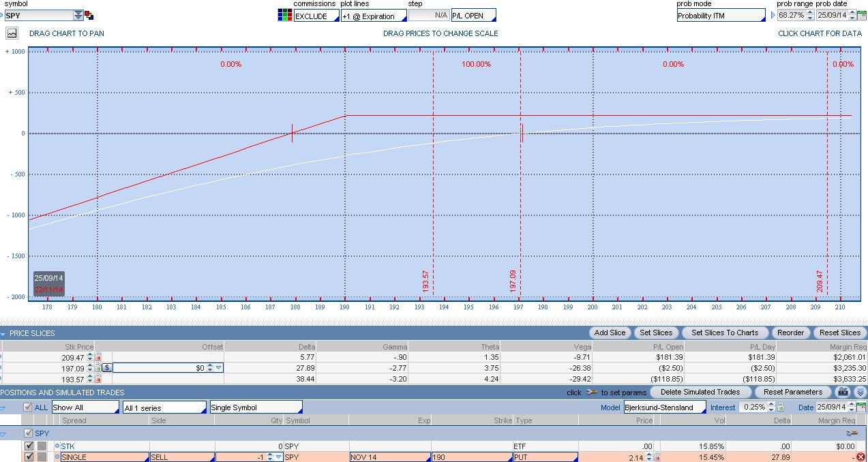Click the Add Slice button

610,333
